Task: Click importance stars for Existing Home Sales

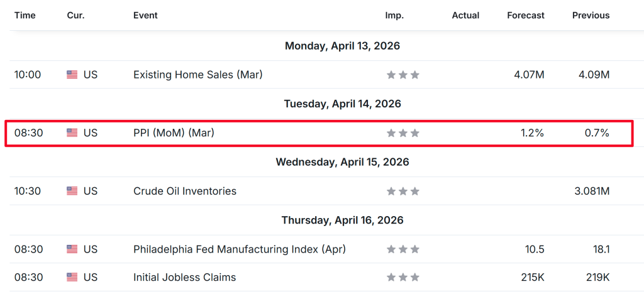Action: pos(402,75)
